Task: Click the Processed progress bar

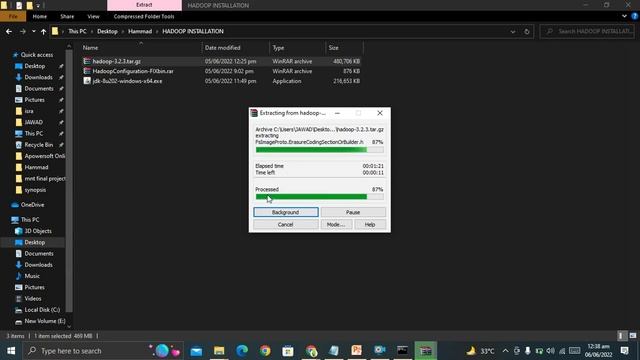Action: [x=320, y=197]
